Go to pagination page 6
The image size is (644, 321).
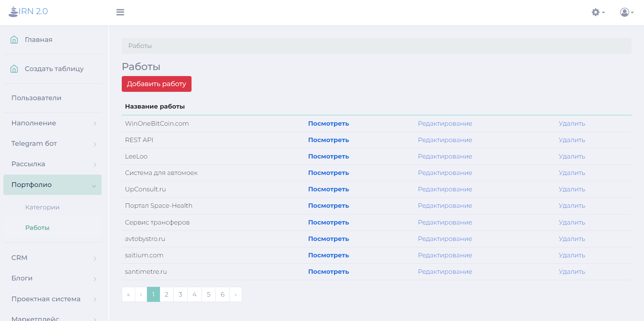tap(223, 295)
